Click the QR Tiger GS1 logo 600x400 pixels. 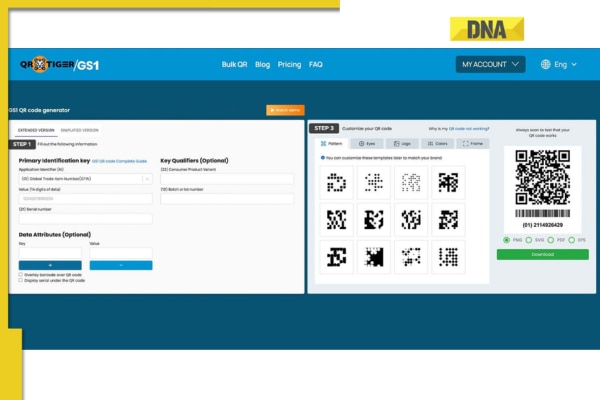(59, 64)
